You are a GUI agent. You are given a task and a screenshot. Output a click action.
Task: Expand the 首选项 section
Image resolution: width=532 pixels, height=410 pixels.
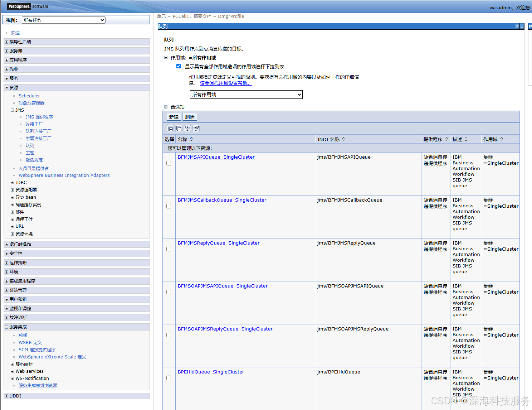click(166, 107)
